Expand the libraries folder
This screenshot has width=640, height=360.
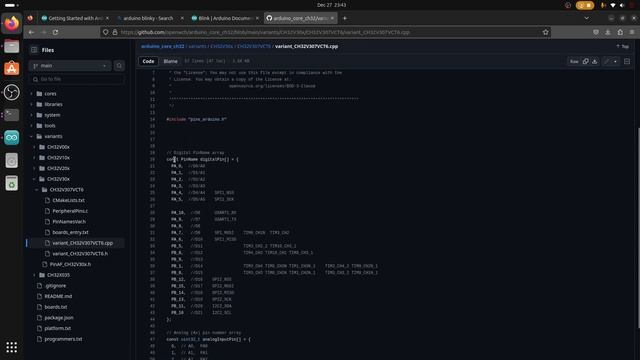(x=31, y=104)
